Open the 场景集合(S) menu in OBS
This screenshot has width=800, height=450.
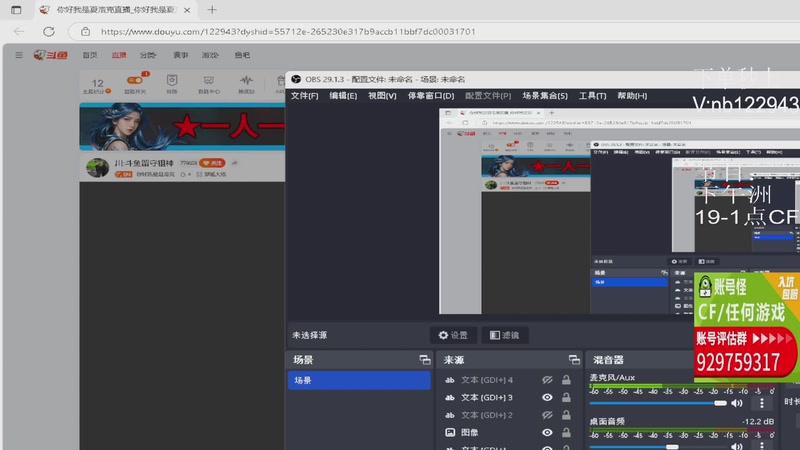tap(545, 95)
